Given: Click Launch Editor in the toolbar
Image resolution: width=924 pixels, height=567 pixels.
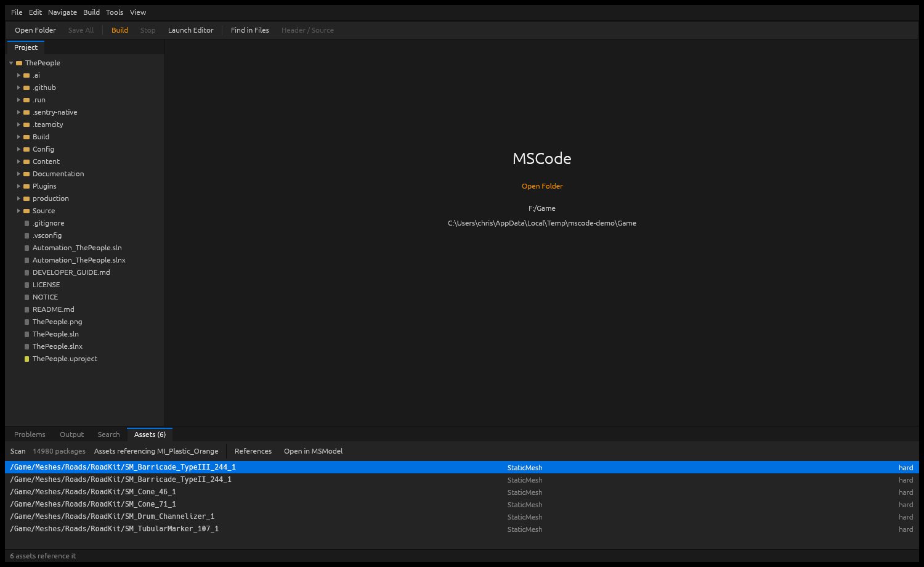Looking at the screenshot, I should (x=190, y=30).
